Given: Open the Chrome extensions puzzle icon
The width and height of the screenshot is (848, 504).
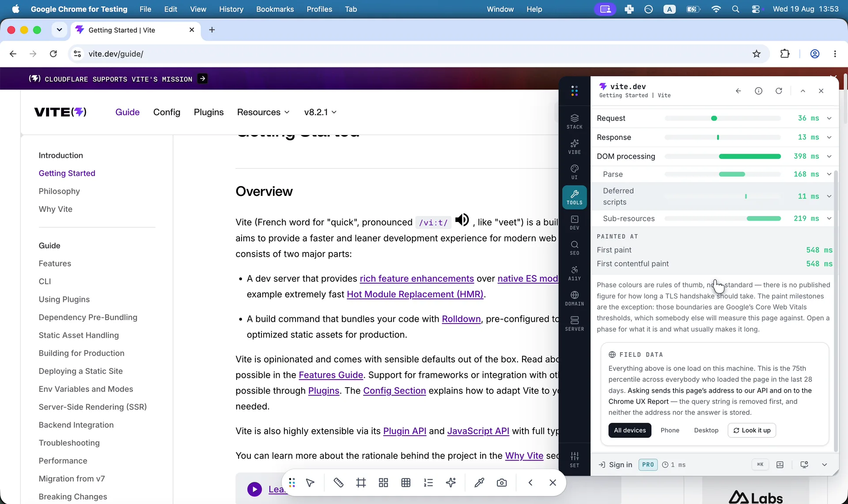Looking at the screenshot, I should 785,54.
